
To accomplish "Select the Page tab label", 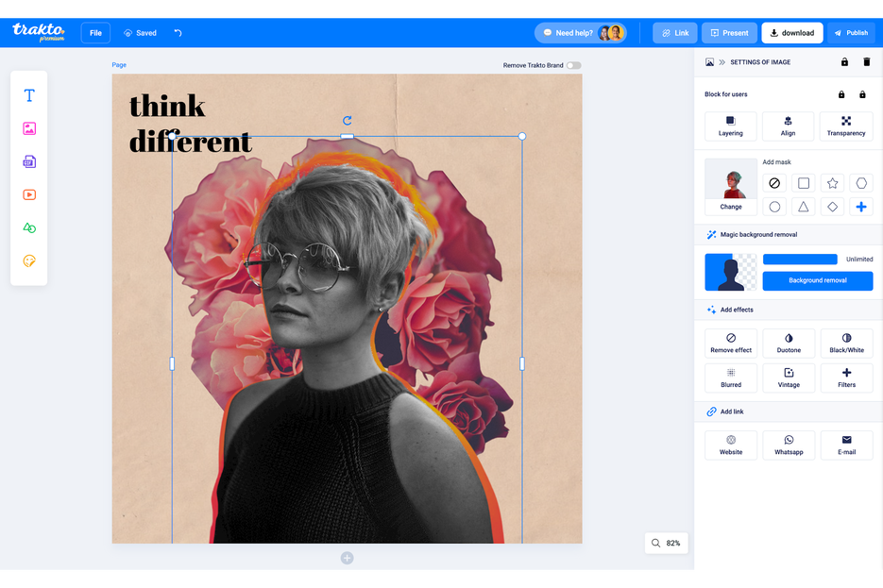I will (x=119, y=65).
